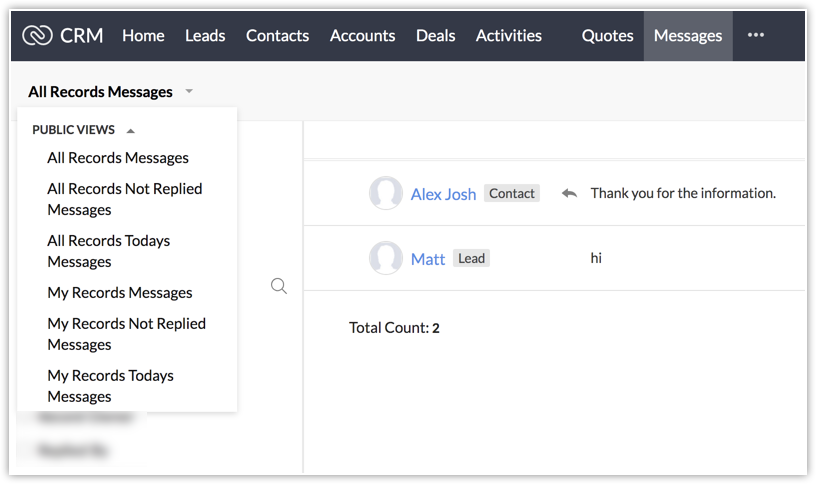Click the Contact tag beside Alex Josh
Image resolution: width=816 pixels, height=484 pixels.
(x=512, y=193)
